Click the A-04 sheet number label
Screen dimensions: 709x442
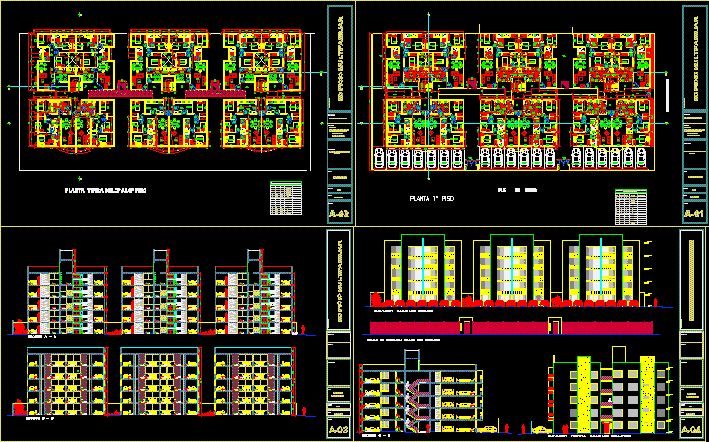(x=692, y=429)
